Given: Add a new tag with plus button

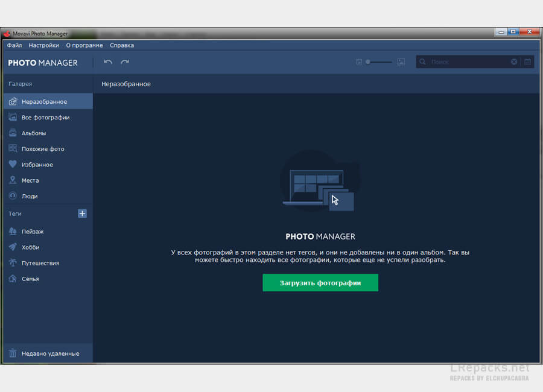Looking at the screenshot, I should click(x=82, y=213).
